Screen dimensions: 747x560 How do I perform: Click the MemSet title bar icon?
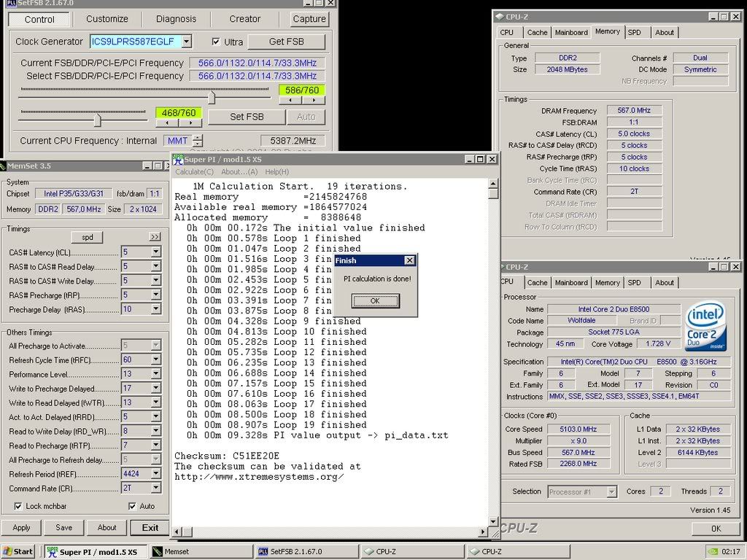[3, 166]
